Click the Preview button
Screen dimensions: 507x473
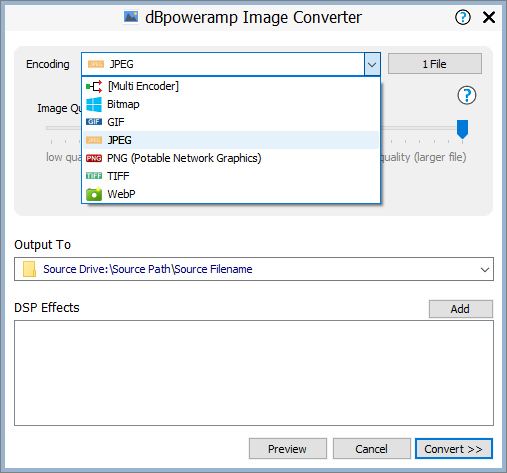pos(288,449)
